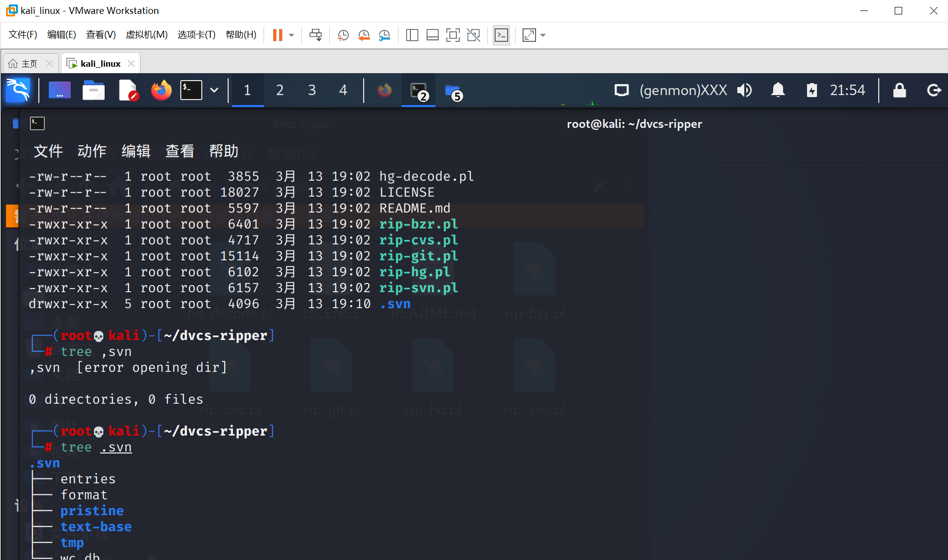Expand the stretch display dropdown arrow
The width and height of the screenshot is (948, 560).
[x=543, y=35]
